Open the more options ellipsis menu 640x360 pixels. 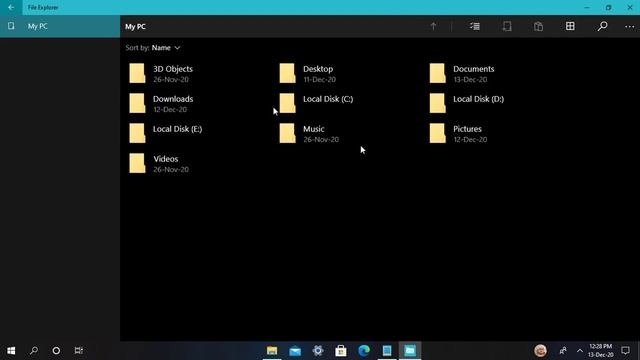pyautogui.click(x=629, y=27)
